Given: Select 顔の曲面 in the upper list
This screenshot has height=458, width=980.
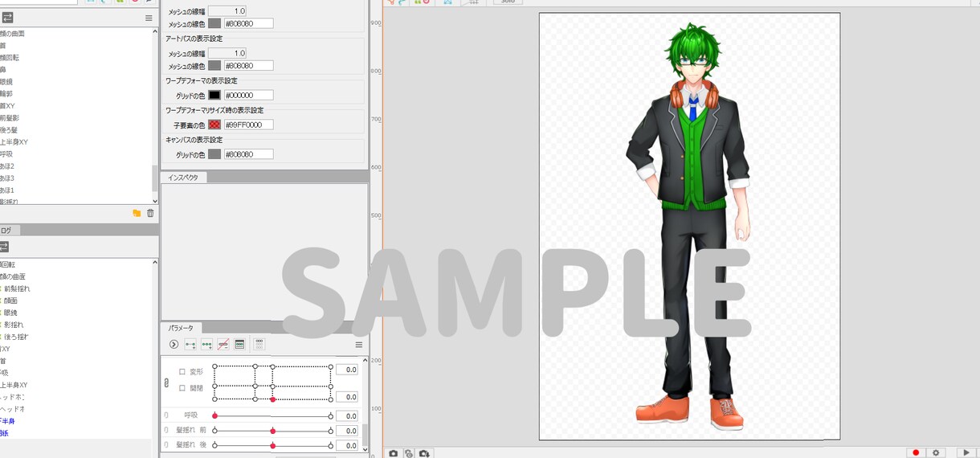Looking at the screenshot, I should (x=12, y=34).
